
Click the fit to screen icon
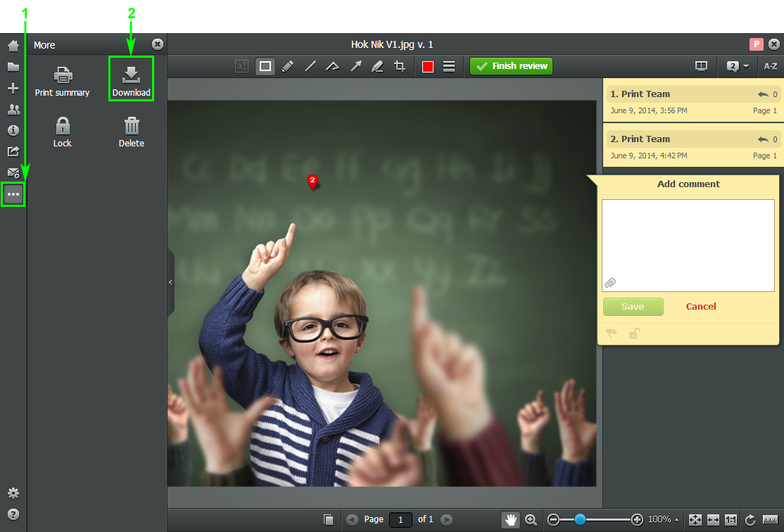click(695, 520)
